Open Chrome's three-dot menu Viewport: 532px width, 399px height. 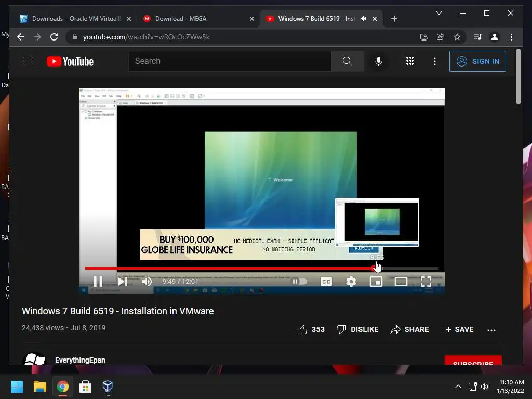pyautogui.click(x=511, y=37)
